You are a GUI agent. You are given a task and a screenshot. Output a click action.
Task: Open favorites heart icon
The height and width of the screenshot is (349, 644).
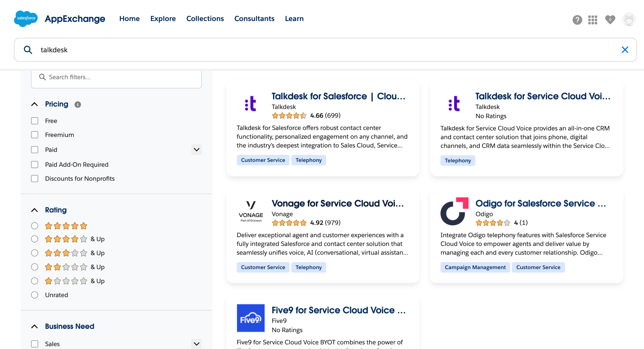pos(610,20)
